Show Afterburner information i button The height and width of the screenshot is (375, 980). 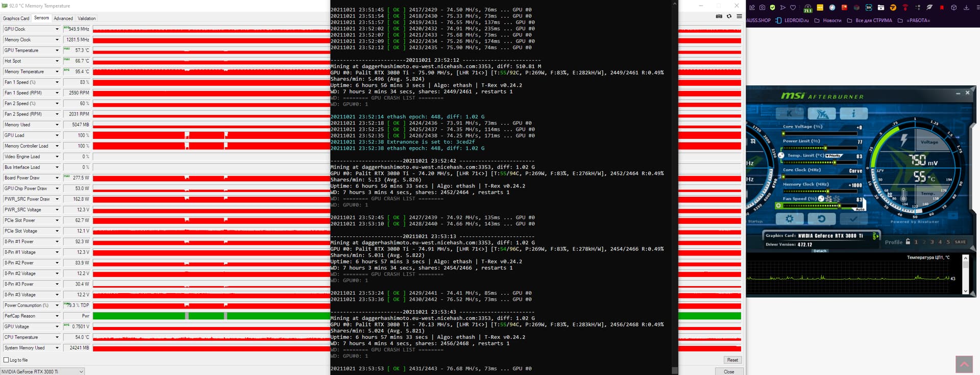tap(853, 113)
